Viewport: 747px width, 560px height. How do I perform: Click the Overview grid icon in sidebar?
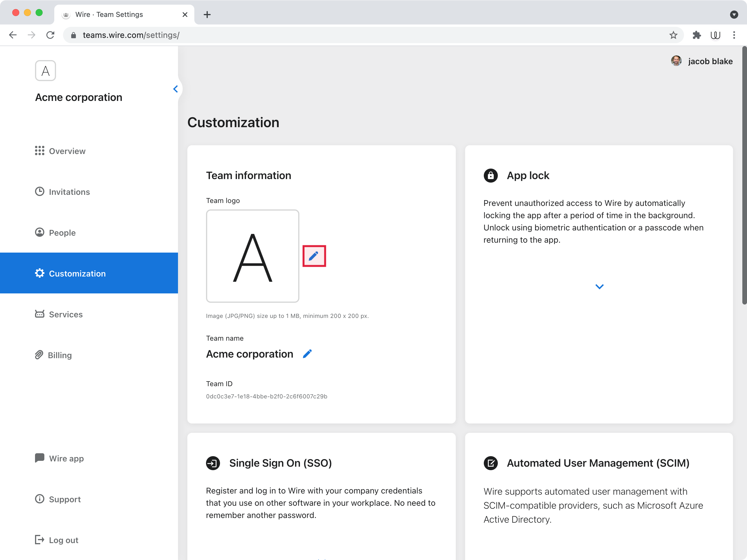[39, 151]
